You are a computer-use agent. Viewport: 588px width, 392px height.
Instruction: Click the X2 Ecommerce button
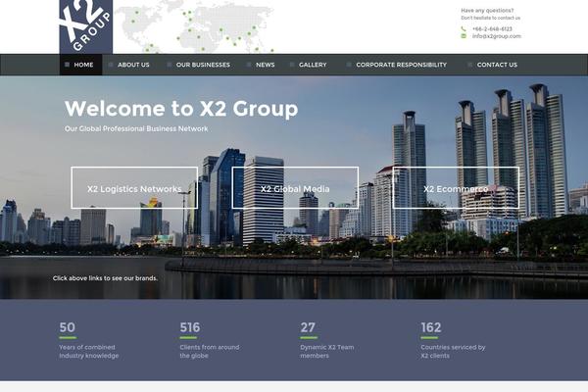[456, 187]
